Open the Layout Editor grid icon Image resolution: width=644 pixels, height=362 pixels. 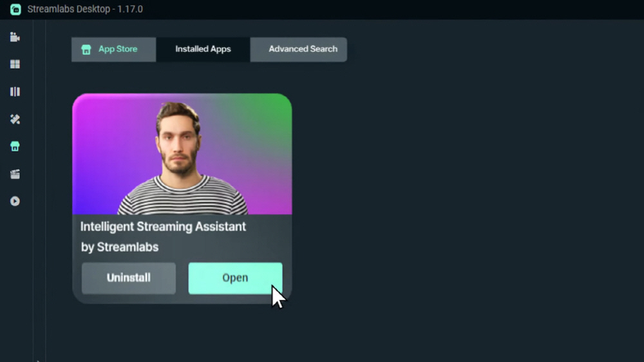(x=15, y=64)
